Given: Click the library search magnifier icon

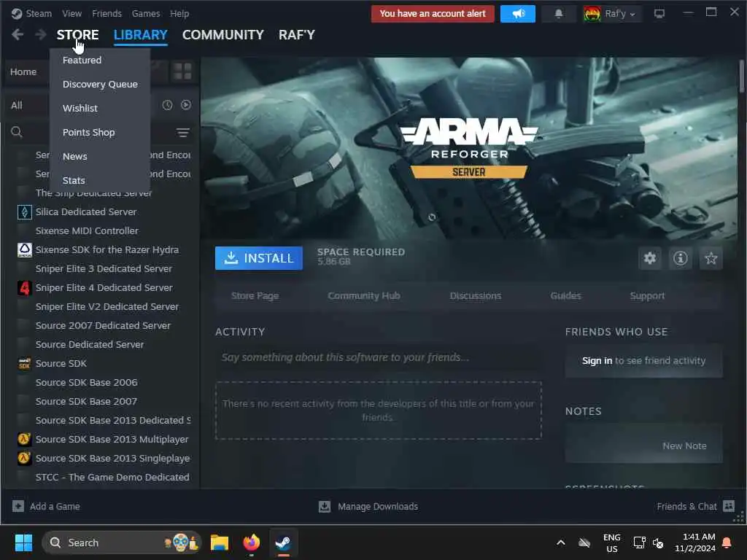Looking at the screenshot, I should (x=17, y=132).
